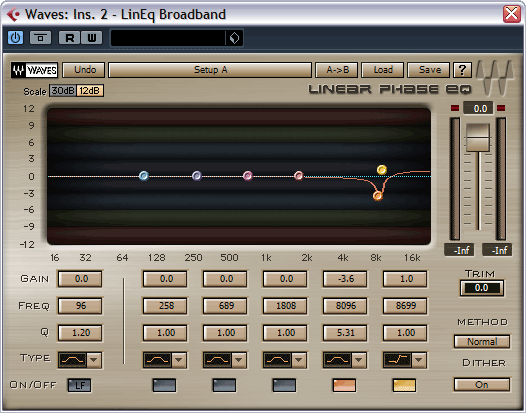Screen dimensions: 526x413
Task: Click the LF band Gain field 0.0
Action: click(x=80, y=279)
